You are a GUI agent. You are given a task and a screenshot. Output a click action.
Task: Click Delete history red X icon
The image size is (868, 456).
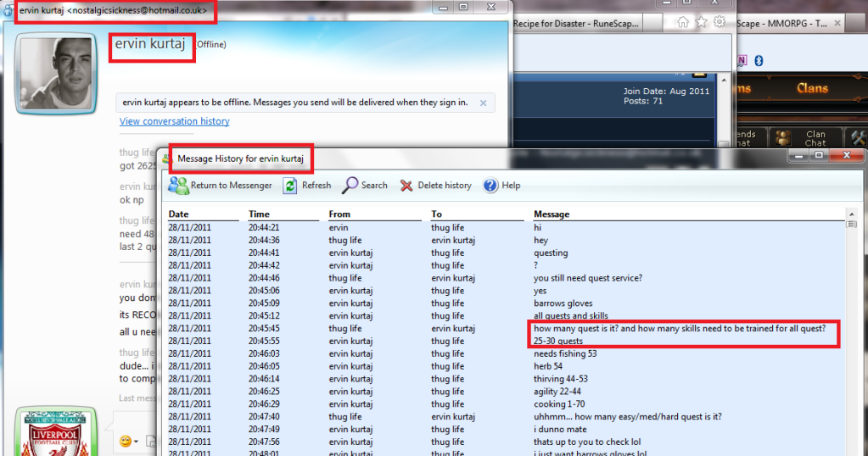tap(406, 186)
